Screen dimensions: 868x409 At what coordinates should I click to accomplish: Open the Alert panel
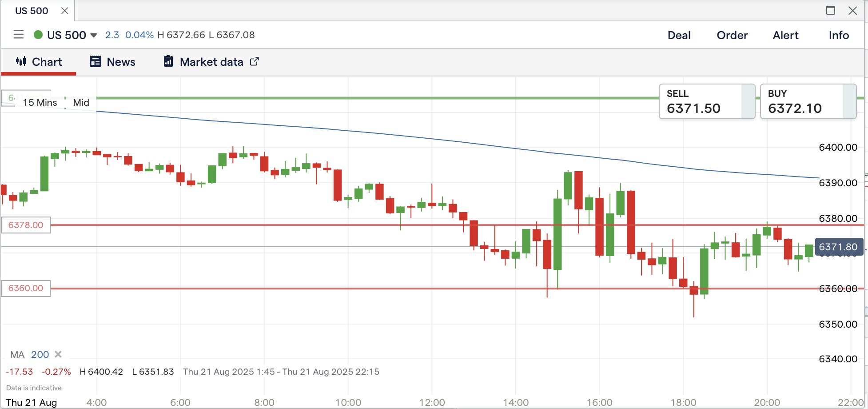[x=785, y=35]
